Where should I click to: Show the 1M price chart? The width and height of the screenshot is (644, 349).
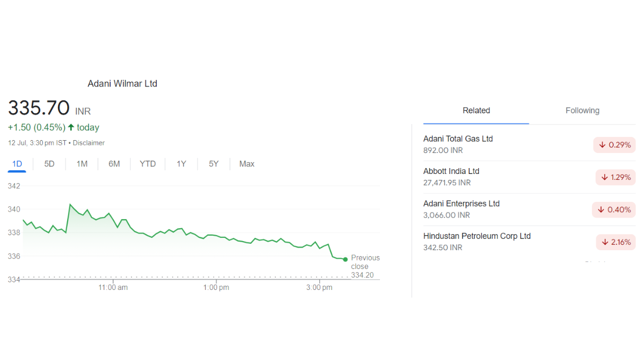pyautogui.click(x=82, y=164)
